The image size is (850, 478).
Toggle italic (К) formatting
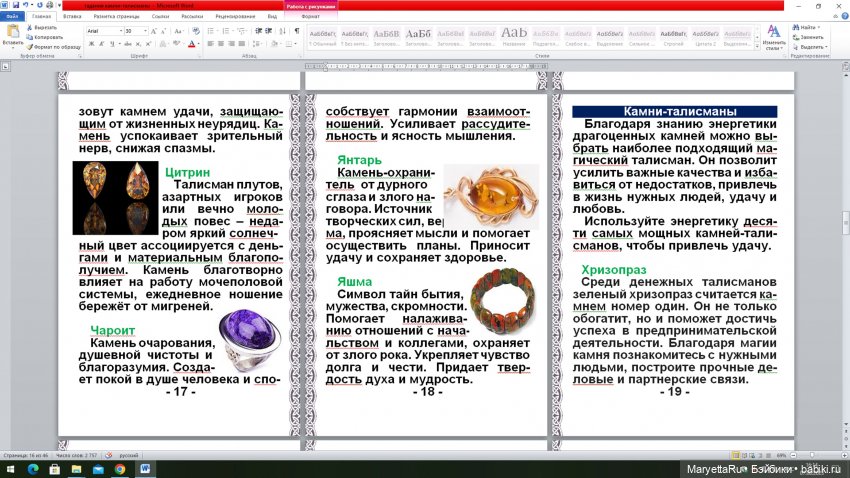click(99, 44)
